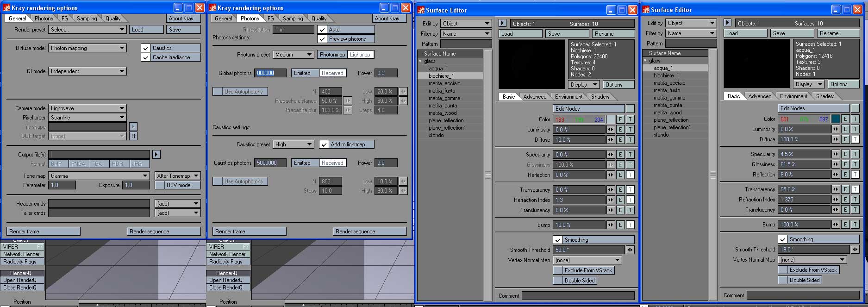
Task: Open the Advanced tab in left Surface Editor
Action: point(535,97)
